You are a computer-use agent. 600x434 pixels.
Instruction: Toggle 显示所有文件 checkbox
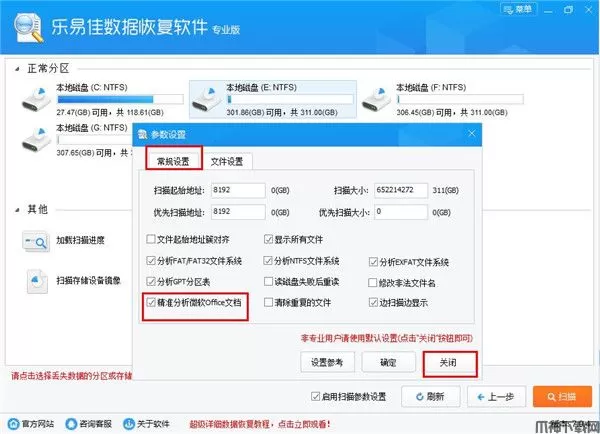click(268, 240)
